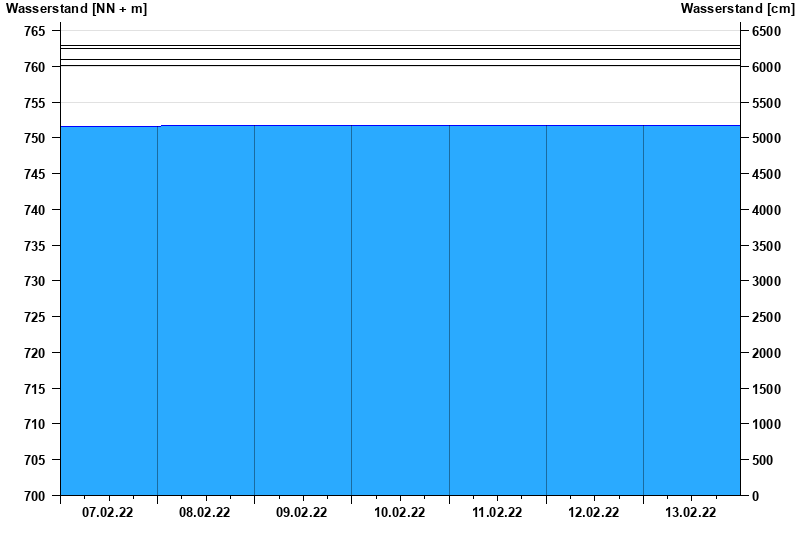The image size is (800, 550).
Task: Click the 'Wasserstand [cm]' axis title
Action: (737, 9)
